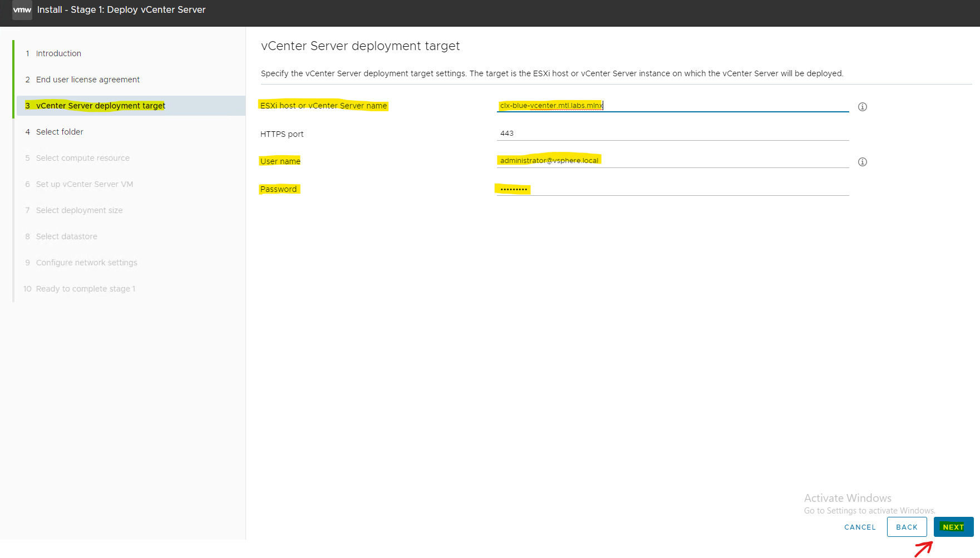
Task: Click the deployment target description sentence
Action: tap(552, 73)
